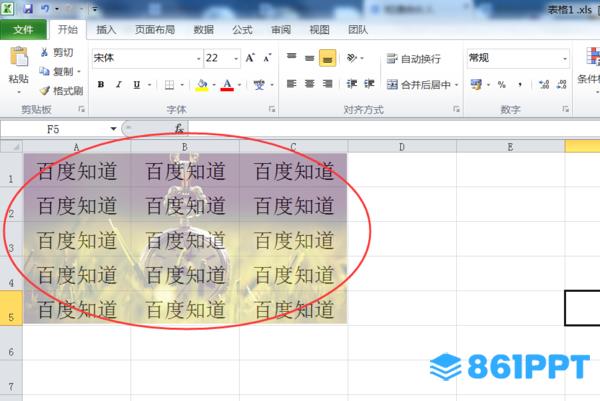Open number group dialog launcher
The height and width of the screenshot is (401, 600).
[x=565, y=109]
